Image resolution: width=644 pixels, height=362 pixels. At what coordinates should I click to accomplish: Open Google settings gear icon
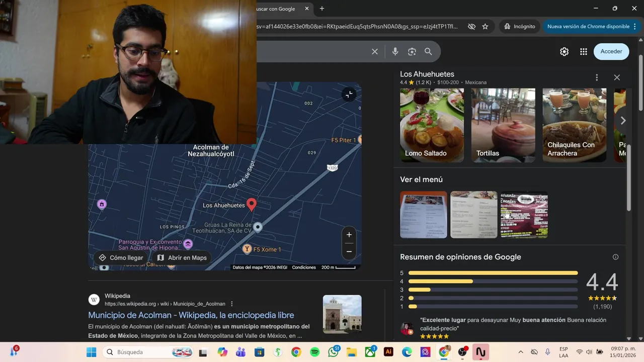tap(565, 51)
